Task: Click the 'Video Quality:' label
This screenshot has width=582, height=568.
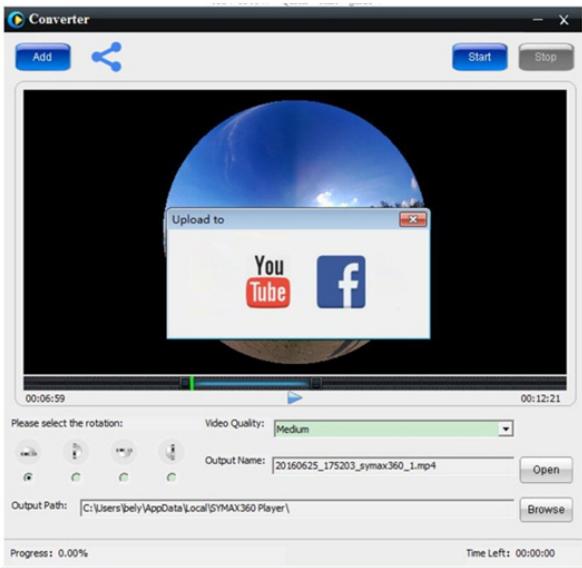Action: pyautogui.click(x=235, y=423)
